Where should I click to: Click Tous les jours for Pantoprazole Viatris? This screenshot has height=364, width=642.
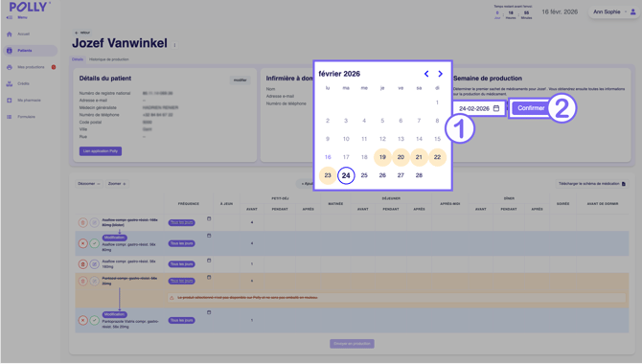click(181, 320)
